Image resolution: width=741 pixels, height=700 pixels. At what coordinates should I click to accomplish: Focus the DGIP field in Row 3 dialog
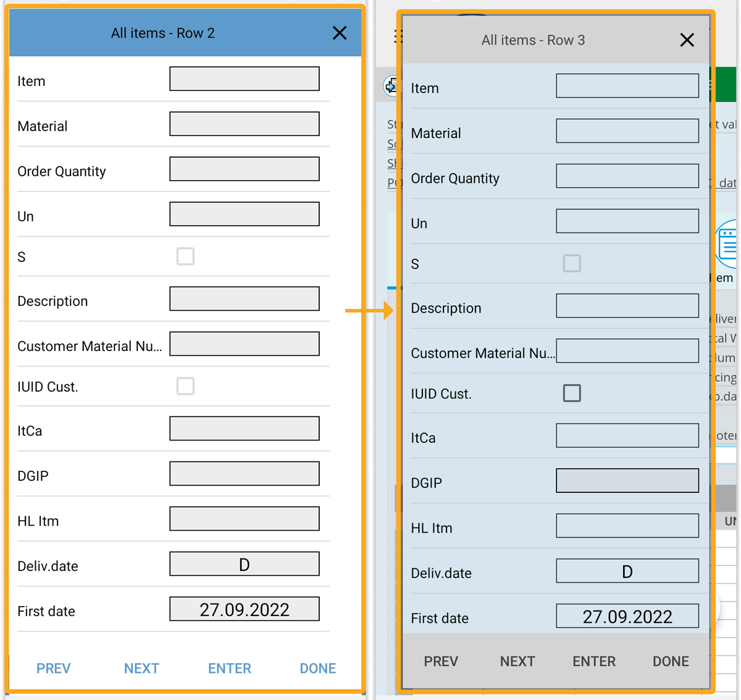pyautogui.click(x=627, y=481)
